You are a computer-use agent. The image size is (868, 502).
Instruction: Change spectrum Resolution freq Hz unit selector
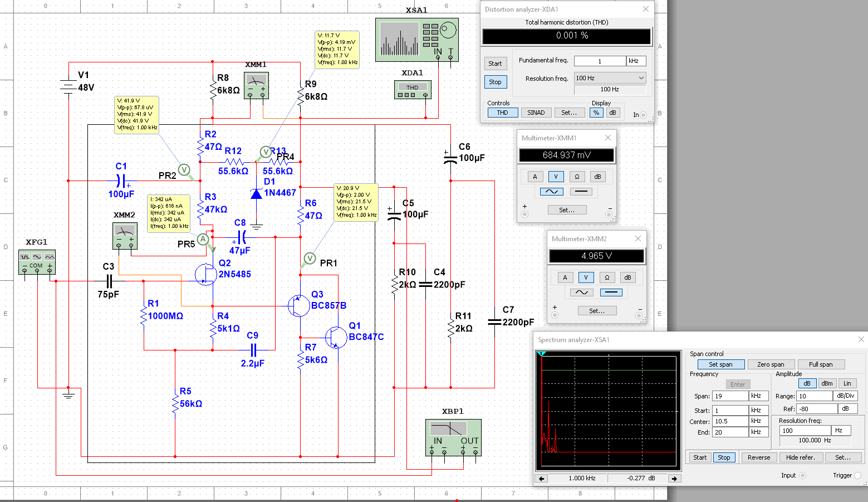[841, 431]
